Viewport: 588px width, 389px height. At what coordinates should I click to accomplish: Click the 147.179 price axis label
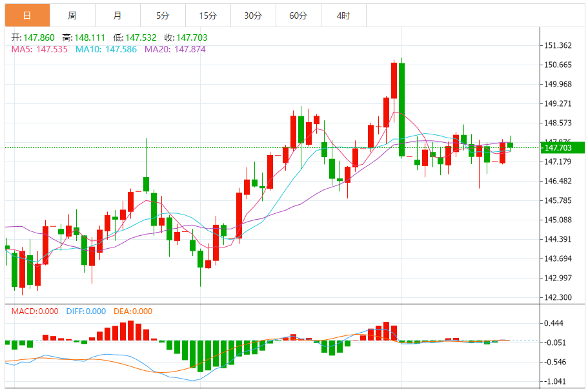(x=558, y=162)
